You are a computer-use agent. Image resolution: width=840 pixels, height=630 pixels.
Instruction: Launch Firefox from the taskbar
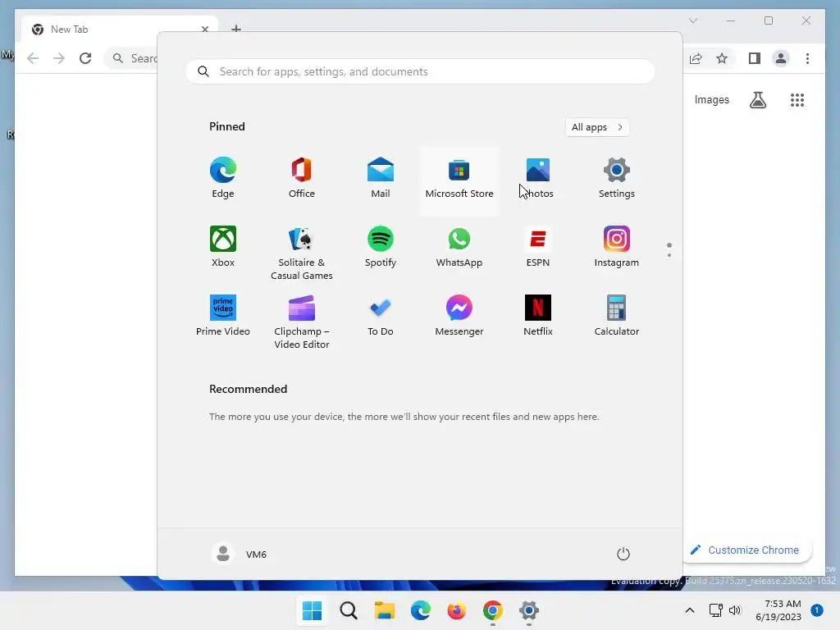(456, 610)
